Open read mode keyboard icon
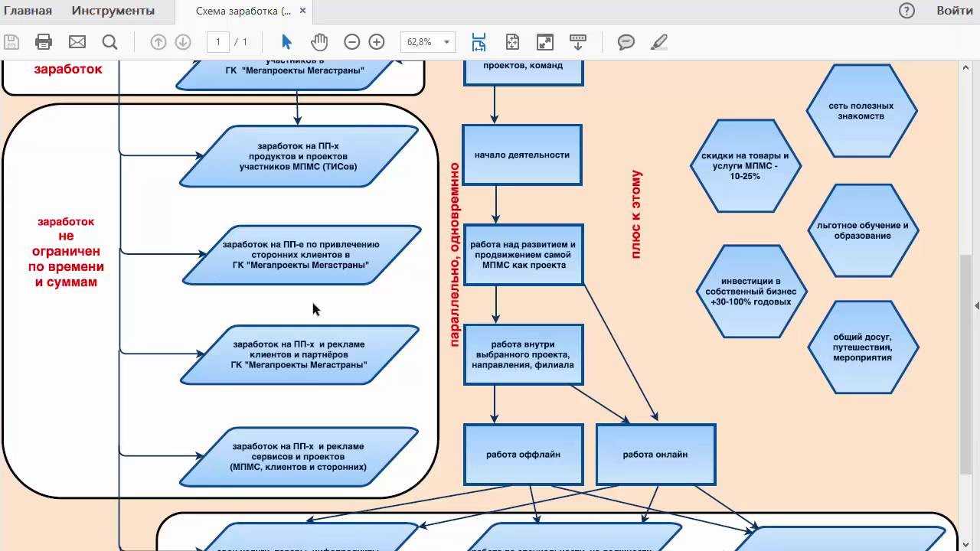The width and height of the screenshot is (980, 551). point(578,42)
